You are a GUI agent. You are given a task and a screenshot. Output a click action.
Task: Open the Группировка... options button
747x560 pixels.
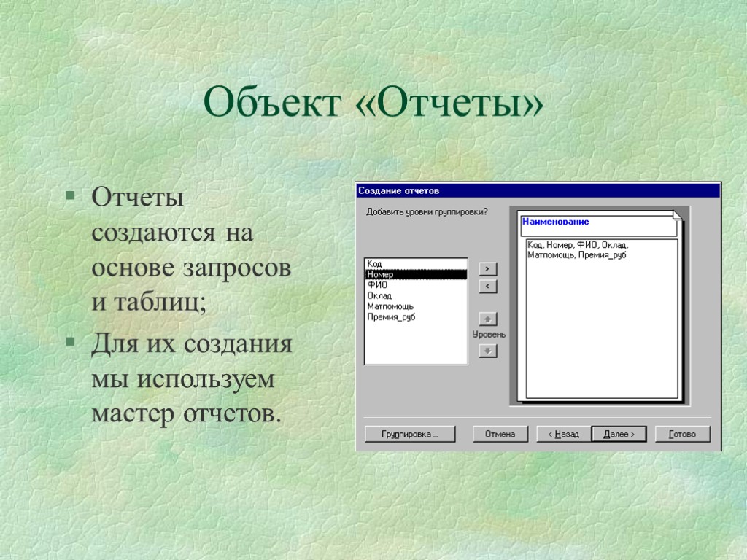tap(410, 434)
